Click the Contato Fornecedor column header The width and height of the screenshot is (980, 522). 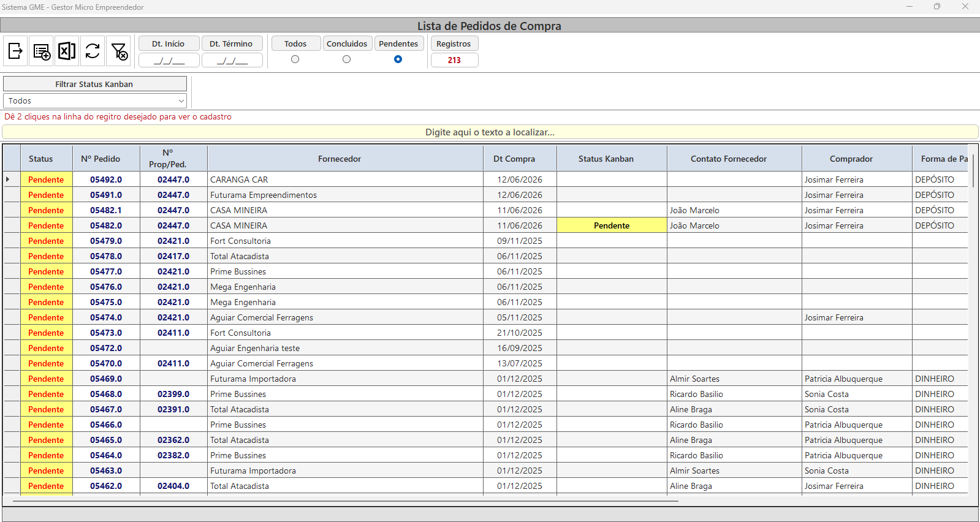(734, 159)
